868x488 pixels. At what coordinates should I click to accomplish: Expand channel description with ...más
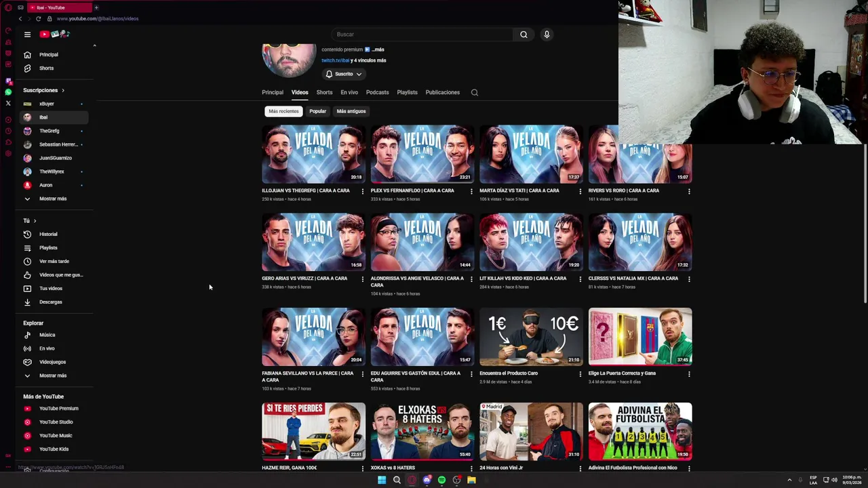[378, 49]
